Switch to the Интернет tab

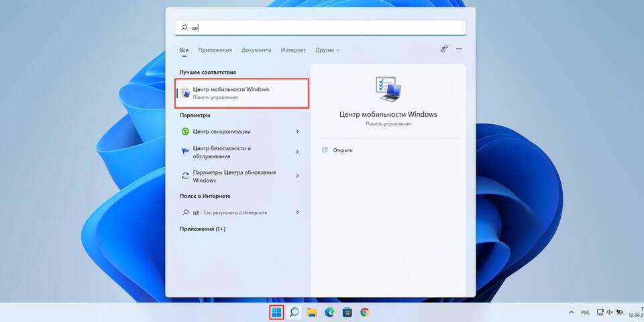[x=293, y=50]
